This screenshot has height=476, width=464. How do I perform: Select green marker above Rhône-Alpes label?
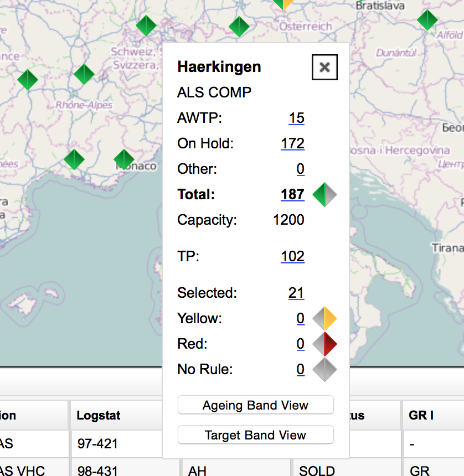pyautogui.click(x=84, y=74)
